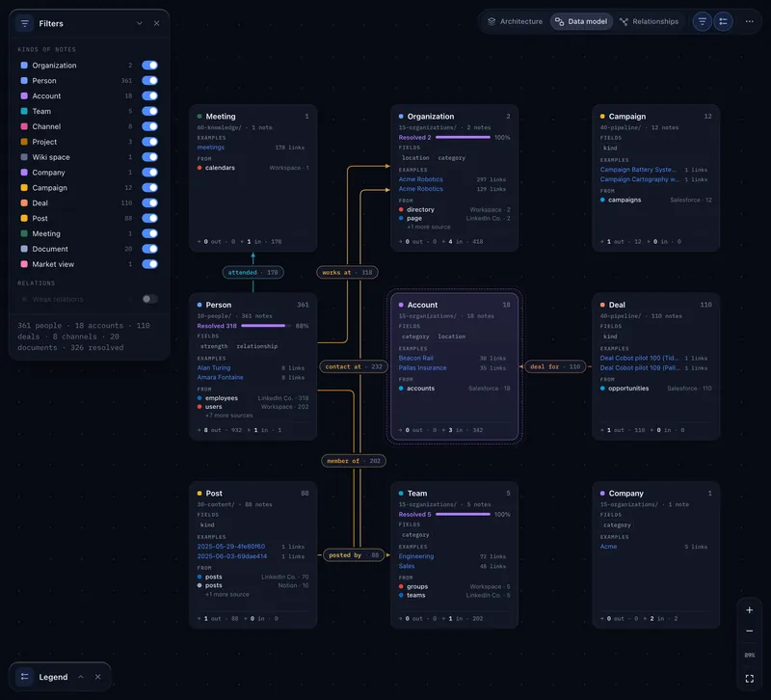This screenshot has width=771, height=700.
Task: Click '+1 more source' in Organization card
Action: tap(428, 227)
